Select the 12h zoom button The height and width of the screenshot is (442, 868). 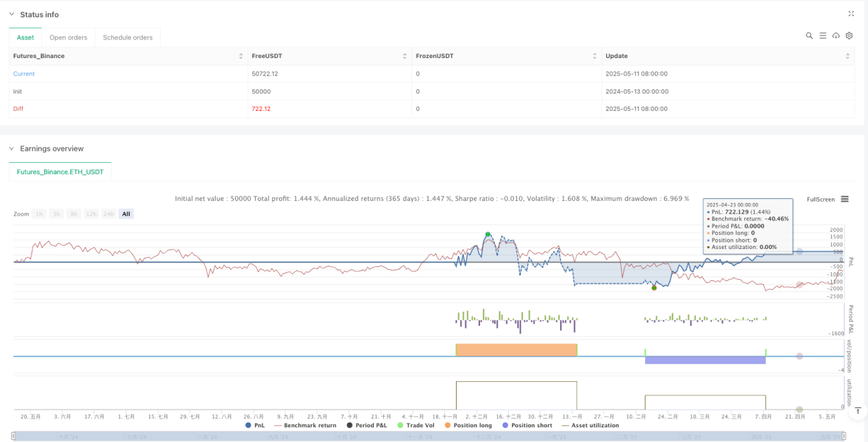click(x=91, y=214)
